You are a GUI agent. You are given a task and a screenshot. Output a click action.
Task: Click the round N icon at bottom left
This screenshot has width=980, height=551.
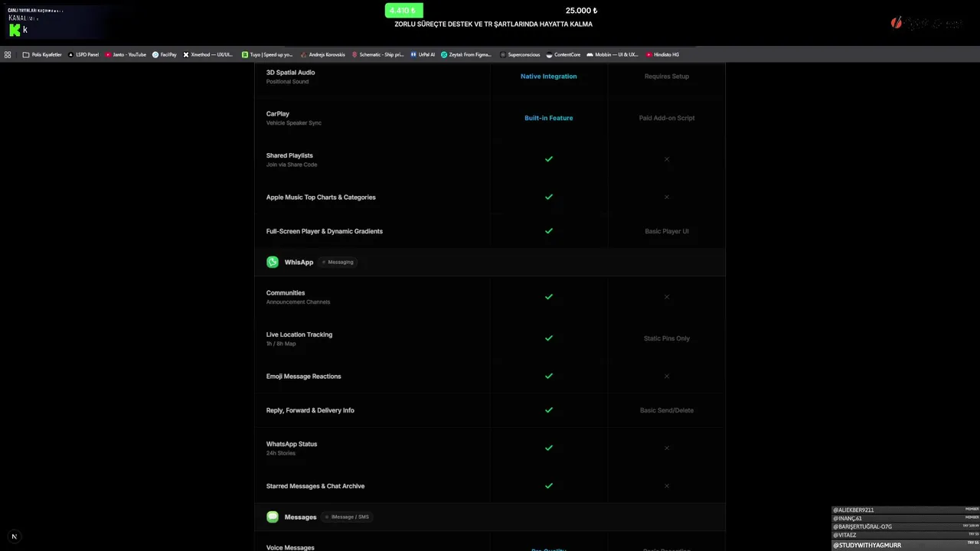coord(14,536)
